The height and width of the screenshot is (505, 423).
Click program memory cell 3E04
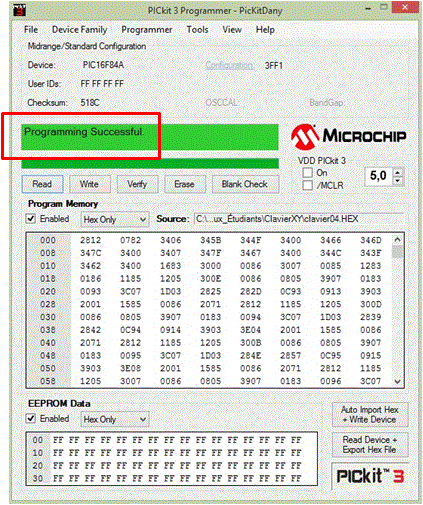251,330
